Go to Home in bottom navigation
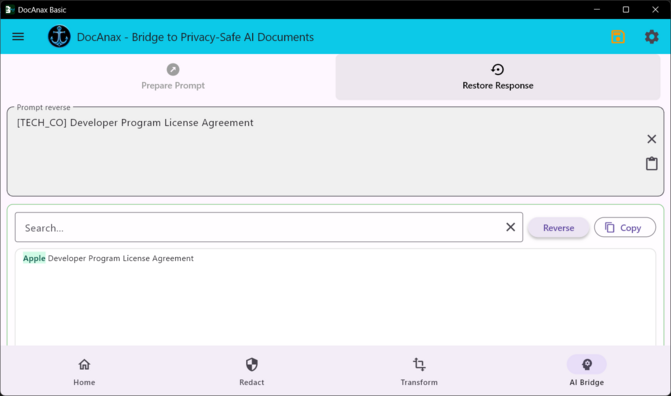 pos(84,372)
